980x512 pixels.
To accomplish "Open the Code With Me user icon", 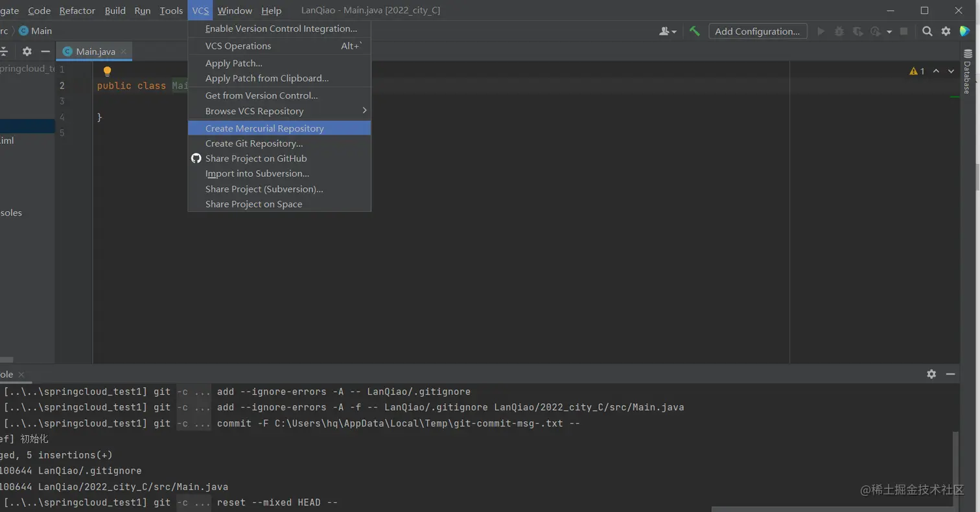I will [668, 31].
